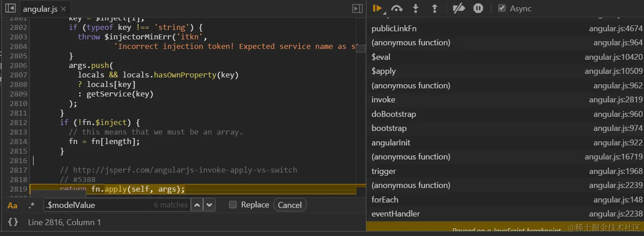Select eventHandler call stack frame
This screenshot has width=644, height=236.
click(505, 214)
